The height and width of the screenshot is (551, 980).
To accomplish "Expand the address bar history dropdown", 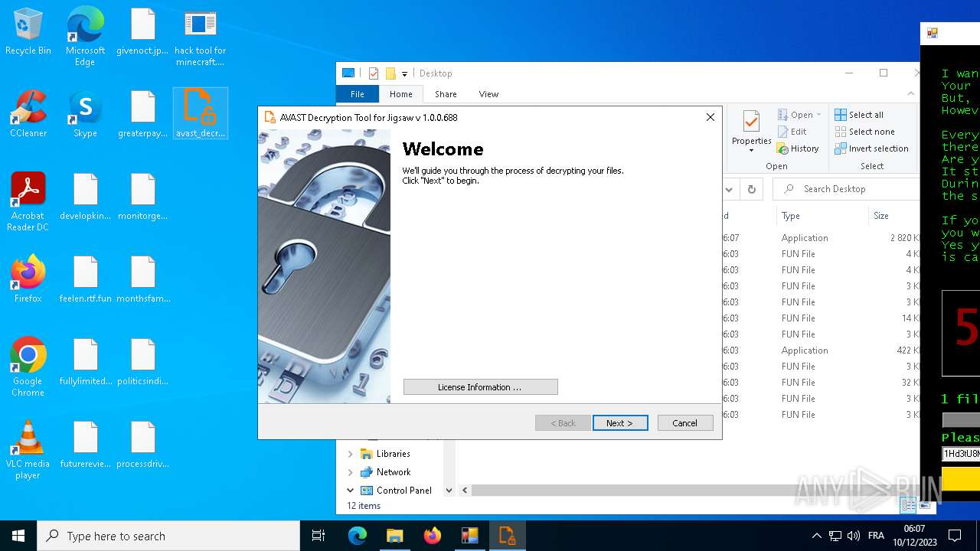I will tap(729, 189).
